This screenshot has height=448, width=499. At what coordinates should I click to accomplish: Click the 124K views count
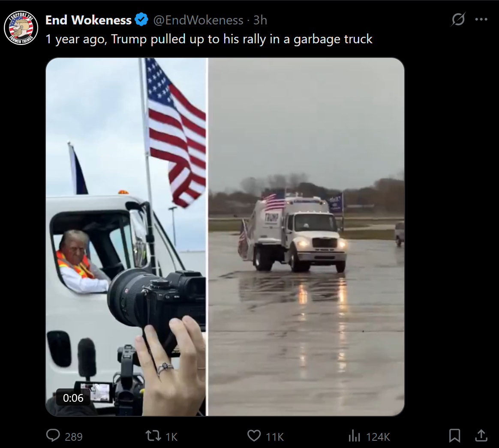pyautogui.click(x=378, y=437)
